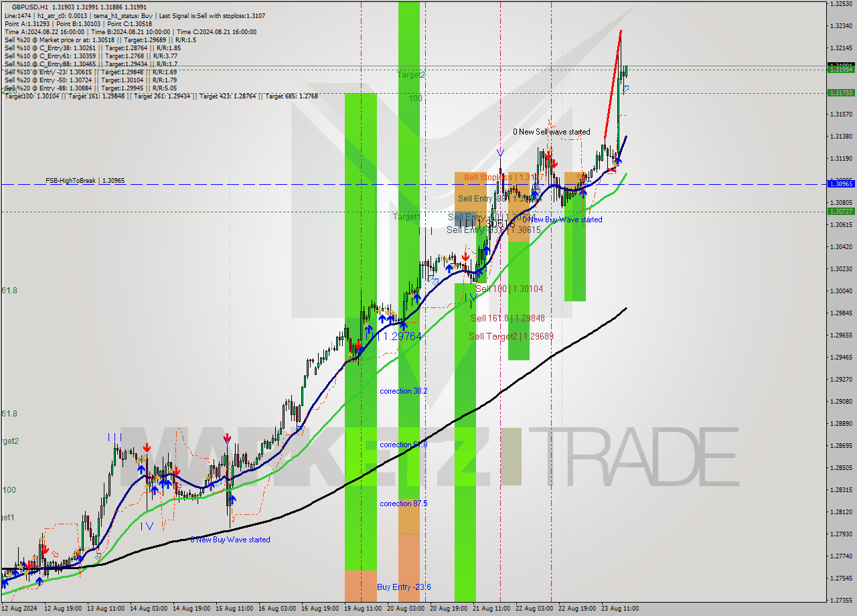Click 1.32340 on the price axis
This screenshot has width=857, height=616.
coord(841,26)
